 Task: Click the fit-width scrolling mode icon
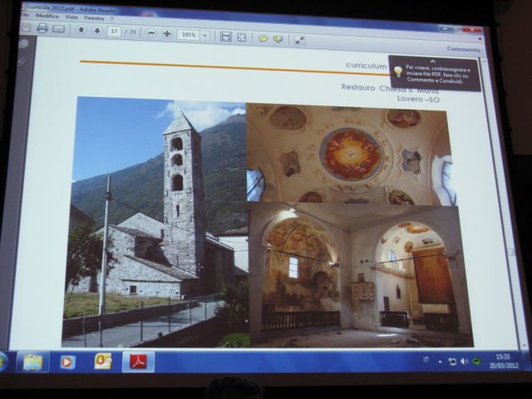(x=225, y=37)
